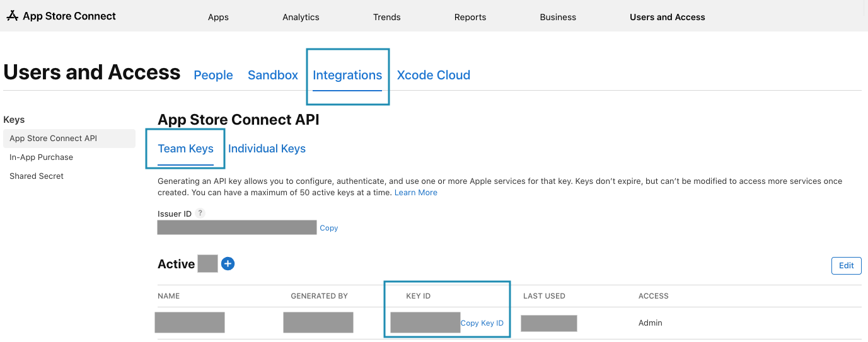Click the App Store Connect API page heading
Image resolution: width=868 pixels, height=342 pixels.
click(x=238, y=120)
